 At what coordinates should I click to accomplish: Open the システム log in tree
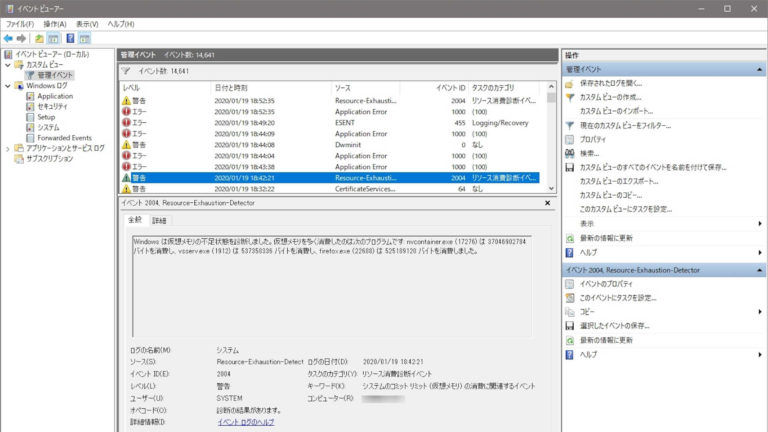pos(48,127)
